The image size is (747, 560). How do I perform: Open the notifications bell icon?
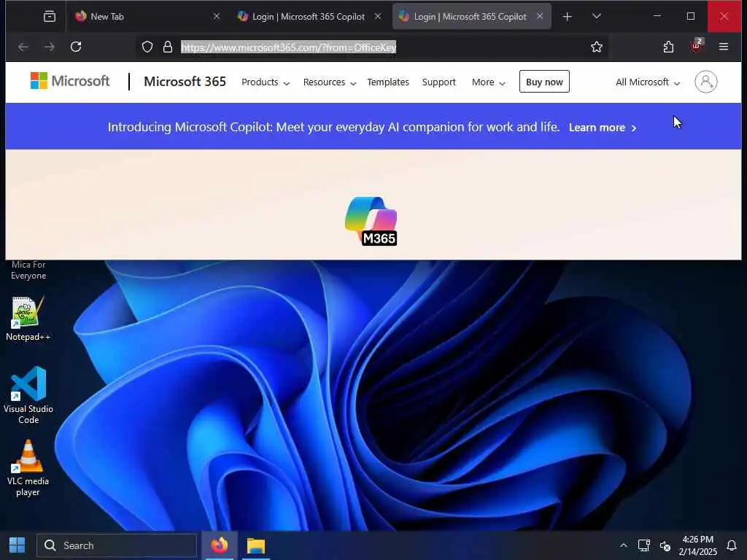[x=731, y=545]
